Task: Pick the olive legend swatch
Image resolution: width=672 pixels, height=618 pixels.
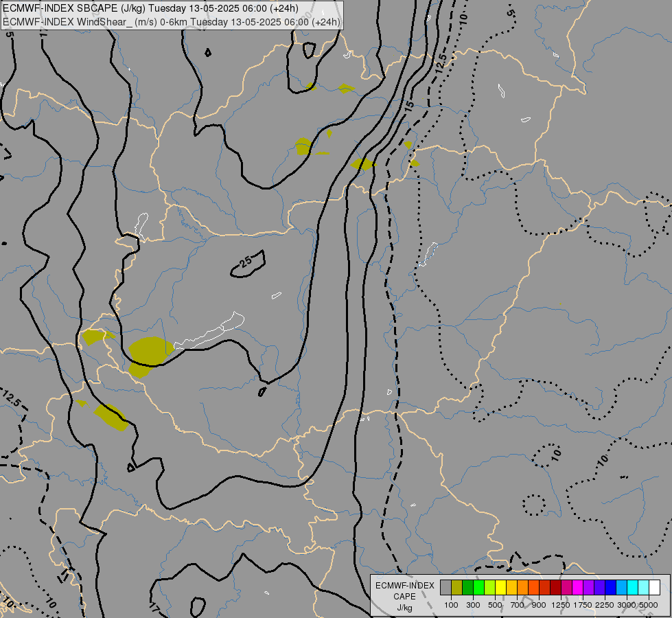Action: pos(457,587)
